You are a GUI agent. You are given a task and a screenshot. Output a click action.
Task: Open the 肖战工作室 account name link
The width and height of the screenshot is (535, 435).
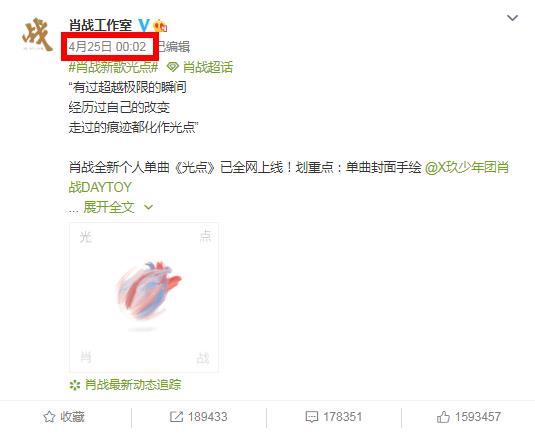[x=100, y=25]
